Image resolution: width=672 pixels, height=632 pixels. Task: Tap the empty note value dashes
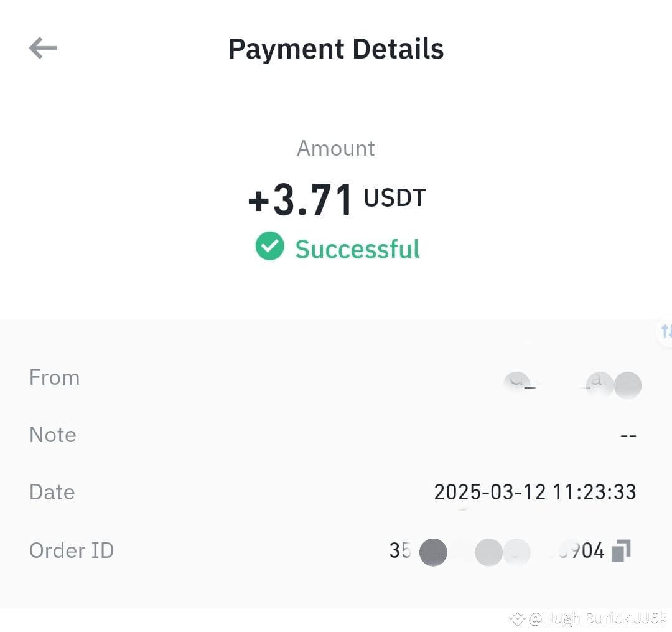[x=628, y=436]
